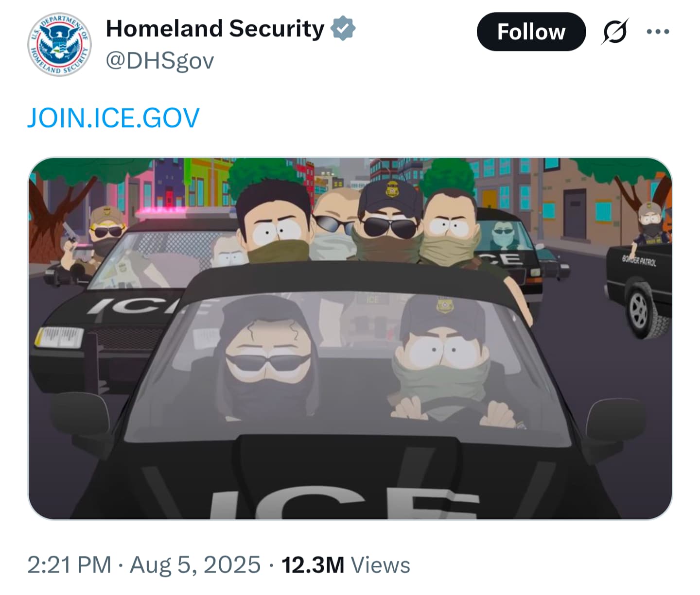Open the JOIN.ICE.GOV link
The width and height of the screenshot is (700, 595).
(113, 118)
